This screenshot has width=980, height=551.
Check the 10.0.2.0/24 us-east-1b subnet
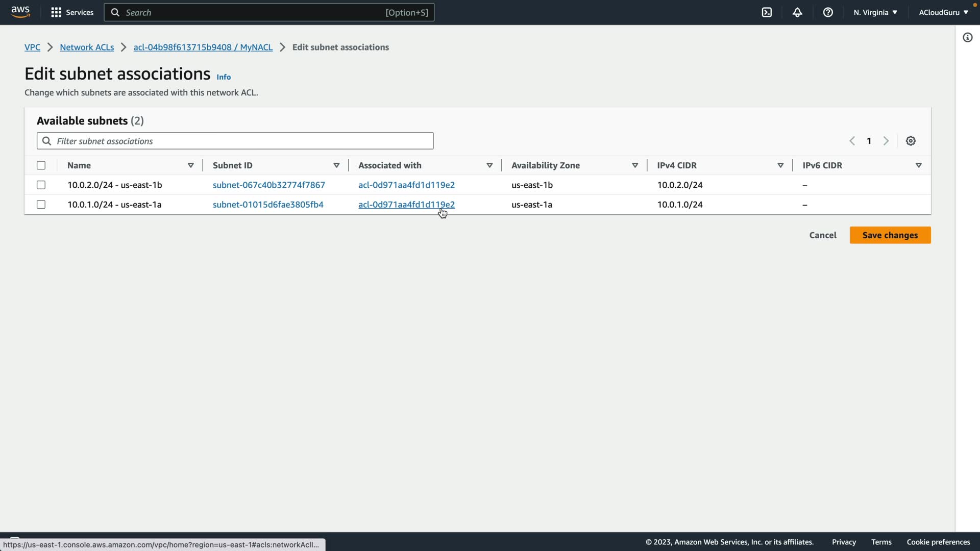click(41, 185)
